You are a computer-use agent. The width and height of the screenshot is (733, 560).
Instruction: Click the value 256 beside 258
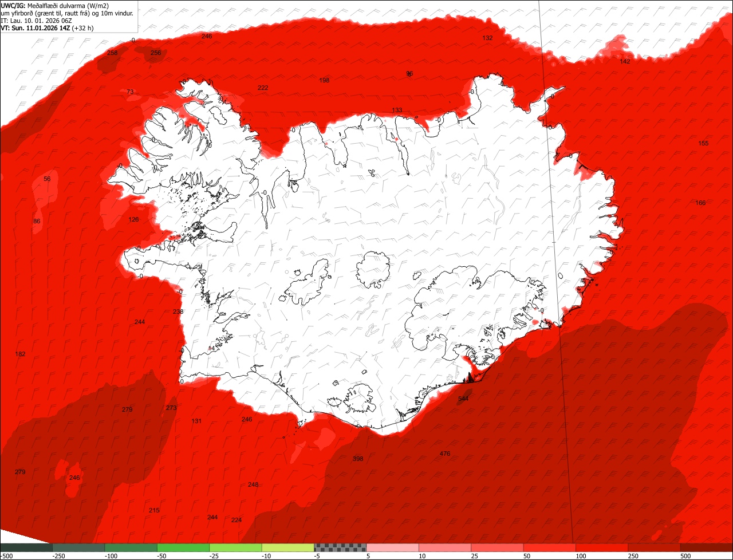point(156,53)
